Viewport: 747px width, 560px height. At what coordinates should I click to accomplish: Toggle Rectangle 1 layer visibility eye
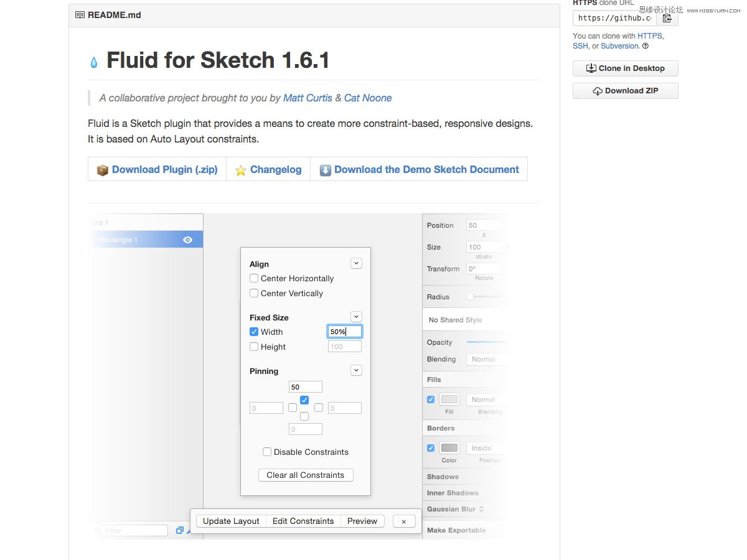tap(187, 240)
